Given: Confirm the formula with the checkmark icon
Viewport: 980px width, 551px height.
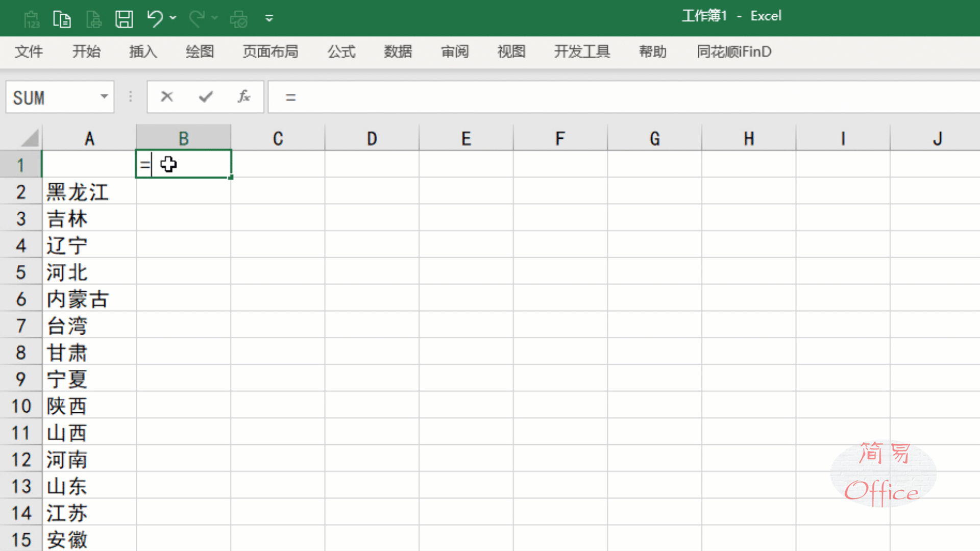Looking at the screenshot, I should tap(206, 96).
